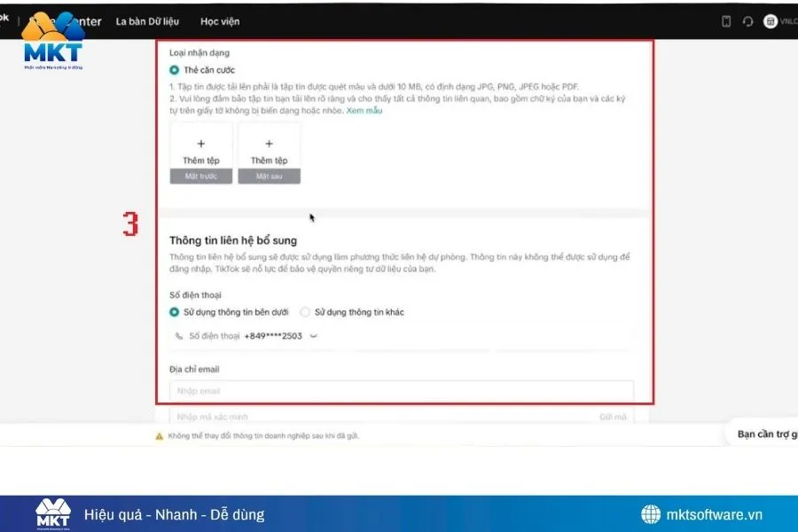Click the phone icon beside Số điện thoại
Screen dimensions: 798x532
179,336
